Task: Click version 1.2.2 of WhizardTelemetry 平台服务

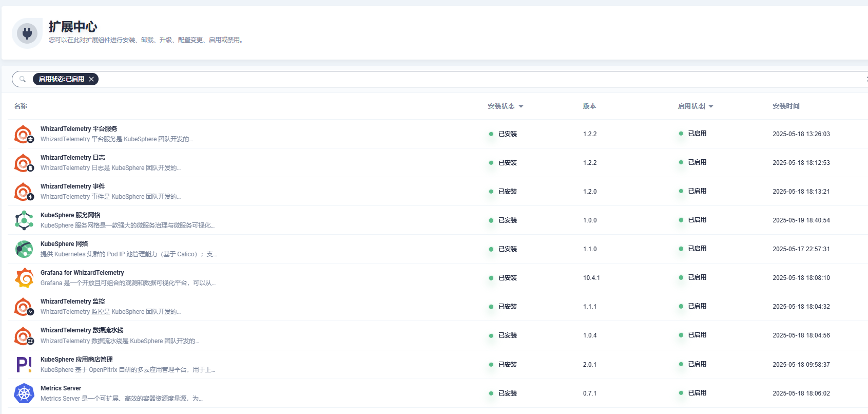Action: 590,134
